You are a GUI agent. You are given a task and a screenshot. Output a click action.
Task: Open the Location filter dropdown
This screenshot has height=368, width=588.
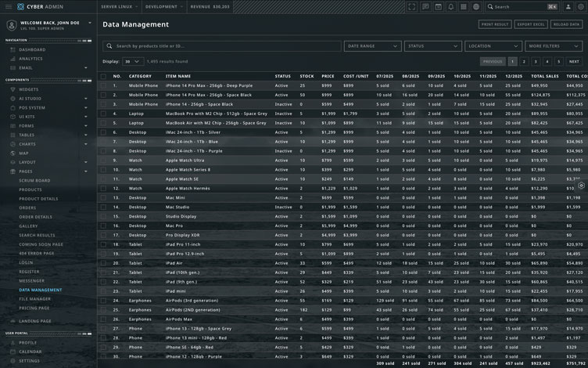[x=493, y=46]
